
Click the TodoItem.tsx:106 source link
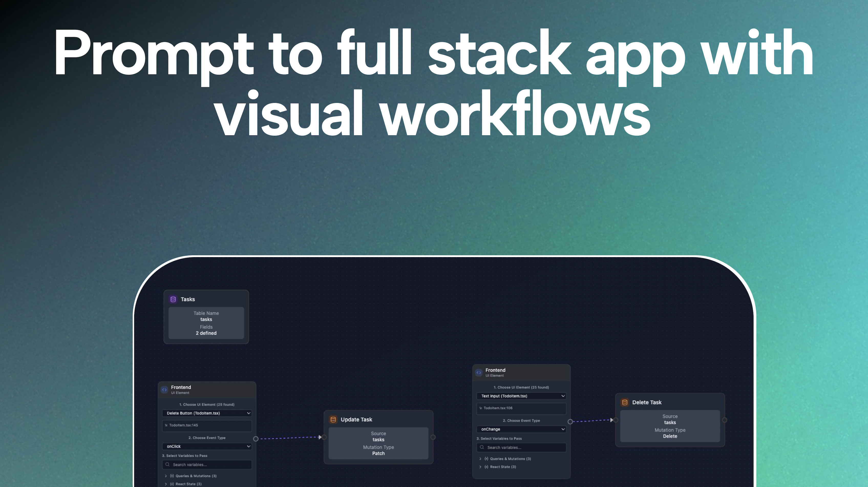pyautogui.click(x=498, y=408)
